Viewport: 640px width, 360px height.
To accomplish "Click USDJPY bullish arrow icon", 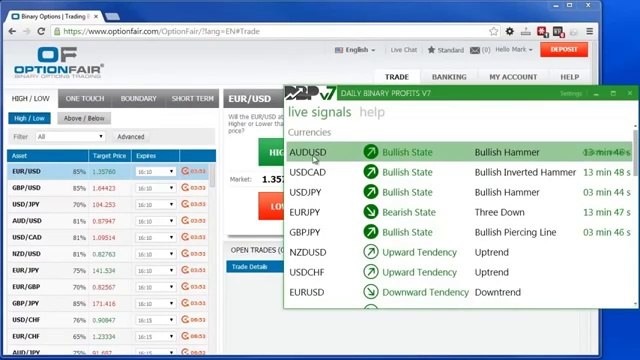I will coord(371,192).
